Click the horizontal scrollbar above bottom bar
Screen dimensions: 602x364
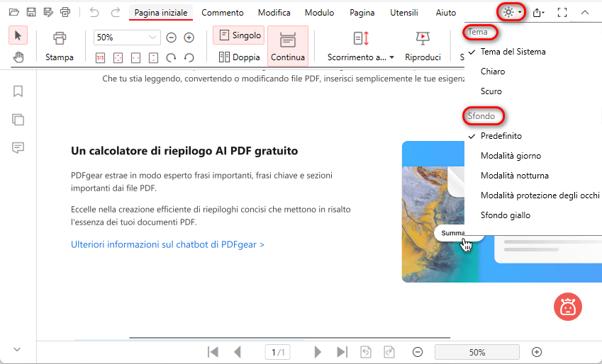pyautogui.click(x=289, y=338)
